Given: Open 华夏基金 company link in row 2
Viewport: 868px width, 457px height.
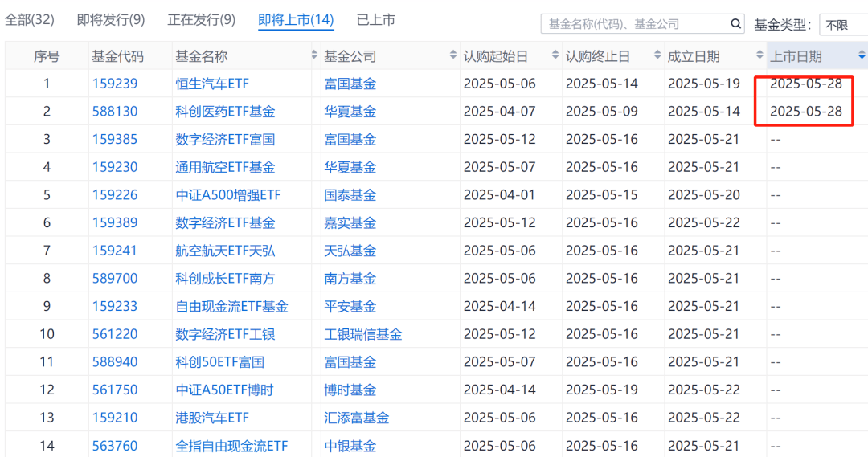Looking at the screenshot, I should (350, 112).
